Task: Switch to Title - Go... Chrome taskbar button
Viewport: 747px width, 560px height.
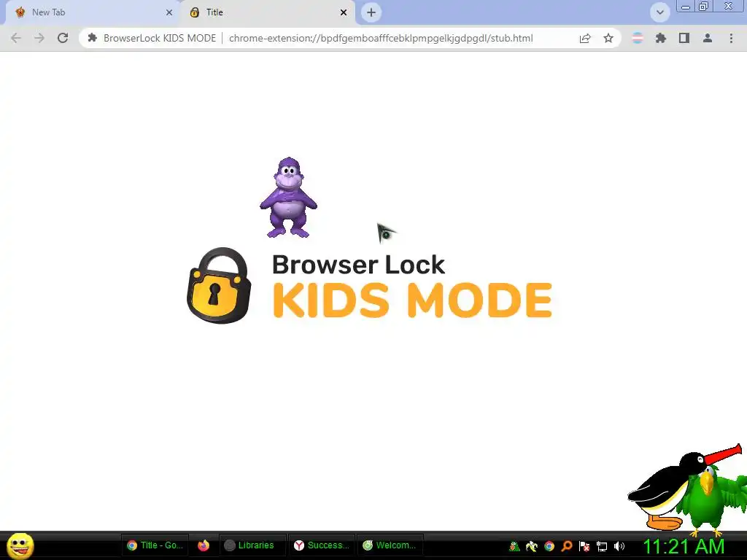Action: tap(155, 545)
